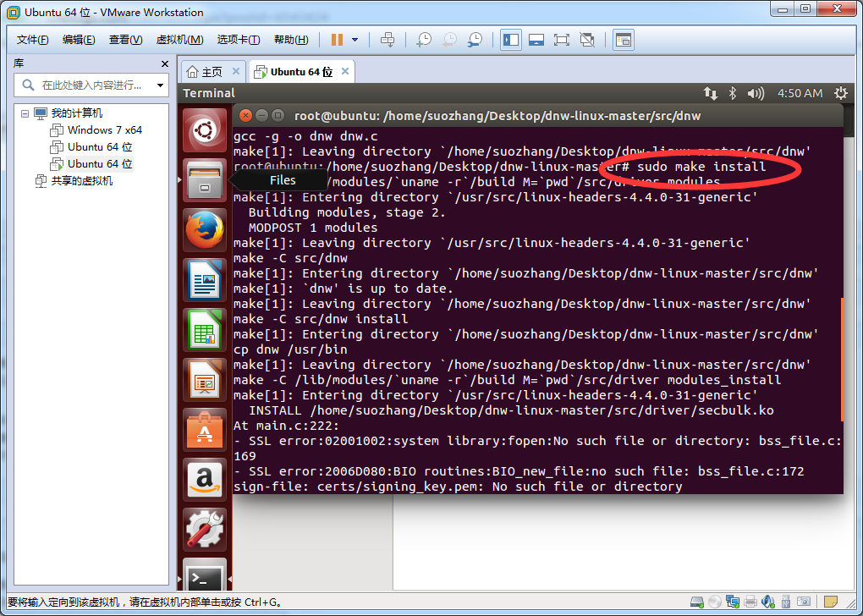Close the terminal window with red button
The image size is (863, 616).
pyautogui.click(x=246, y=116)
